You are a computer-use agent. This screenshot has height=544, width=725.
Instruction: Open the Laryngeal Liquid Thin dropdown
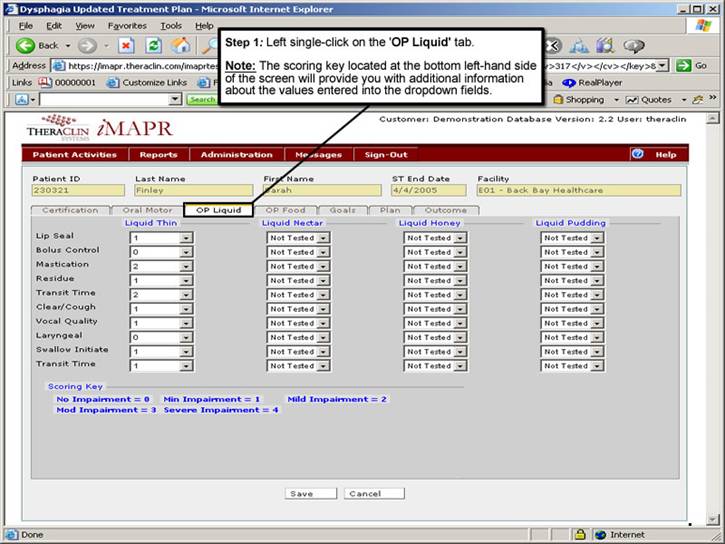pyautogui.click(x=185, y=338)
